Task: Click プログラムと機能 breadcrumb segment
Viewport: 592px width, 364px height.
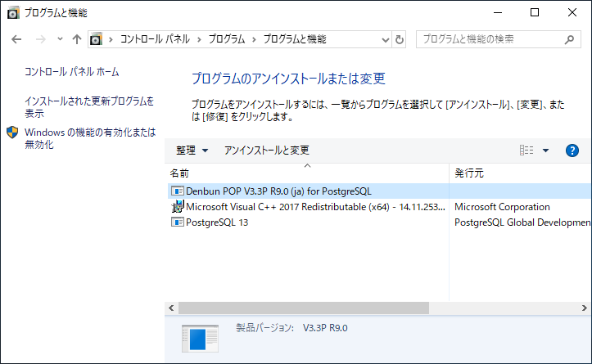Action: 295,39
